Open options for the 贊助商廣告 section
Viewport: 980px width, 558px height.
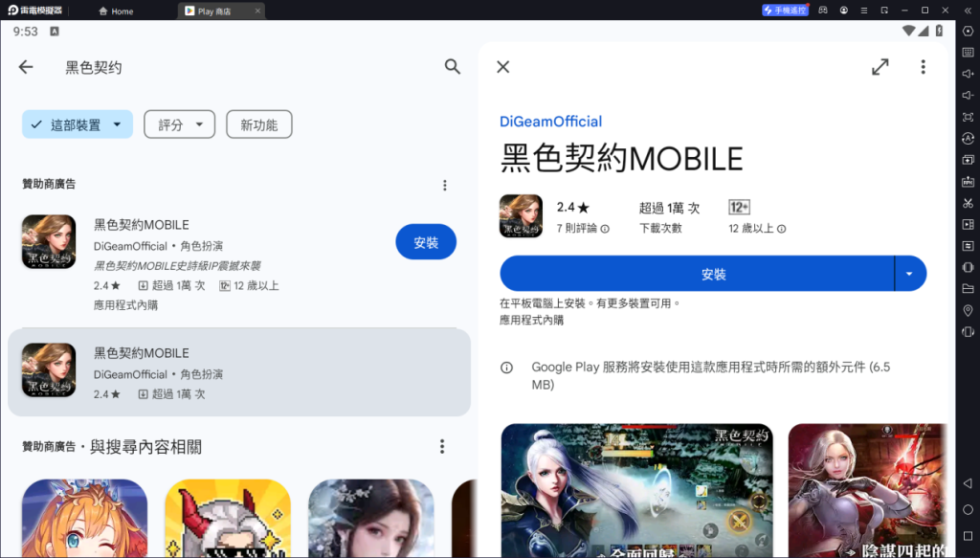445,185
